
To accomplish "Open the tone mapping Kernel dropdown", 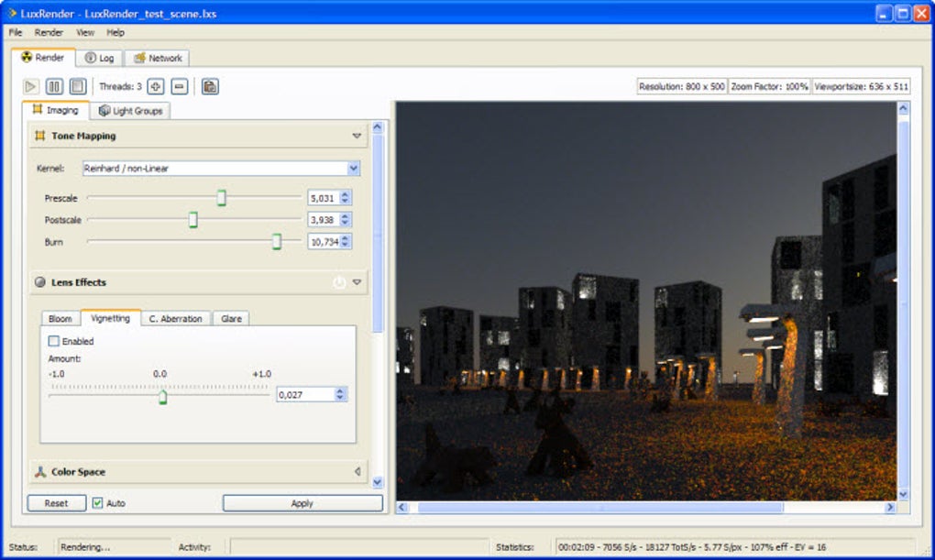I will point(354,168).
